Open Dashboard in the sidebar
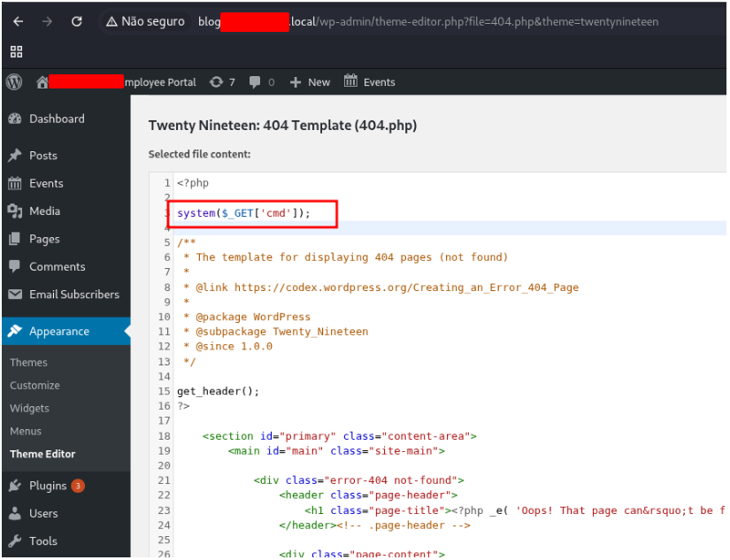The height and width of the screenshot is (560, 730). coord(57,119)
